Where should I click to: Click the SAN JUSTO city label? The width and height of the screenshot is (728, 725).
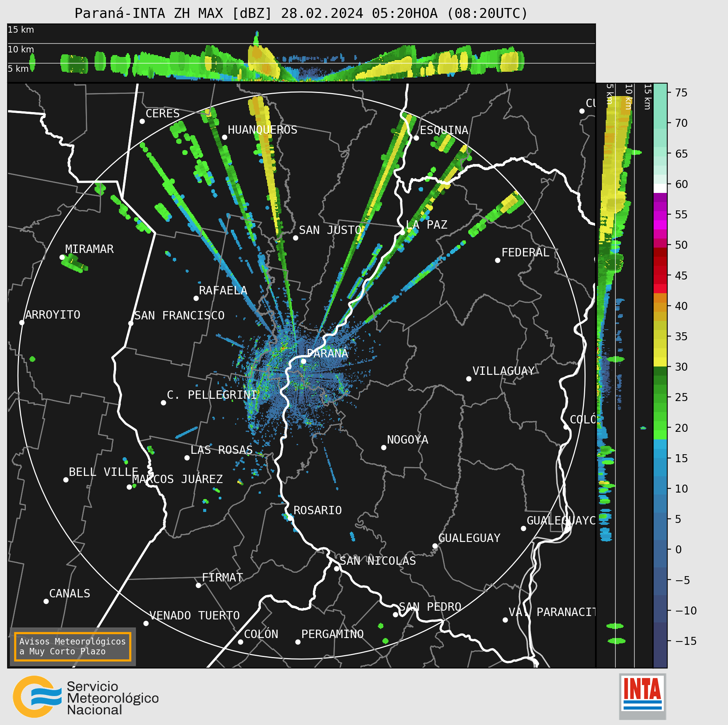pyautogui.click(x=330, y=230)
